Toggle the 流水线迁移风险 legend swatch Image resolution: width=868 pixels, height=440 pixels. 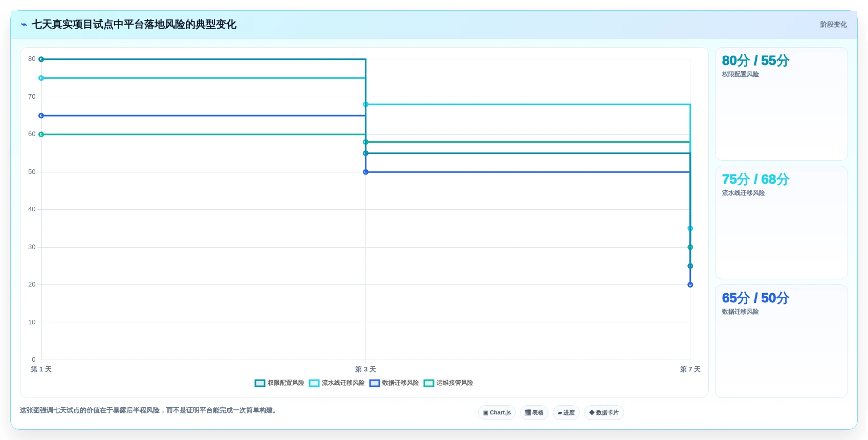tap(314, 383)
